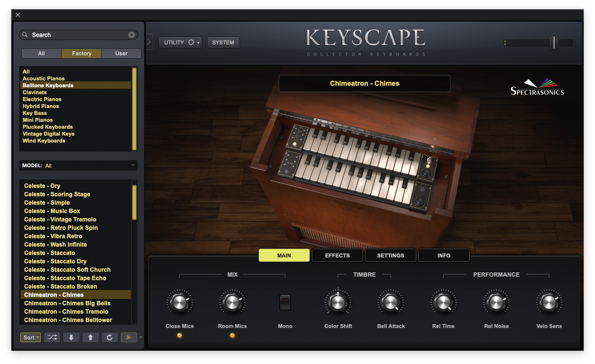Viewport: 595px width, 364px height.
Task: Click the Spectrasonics logo
Action: tap(537, 87)
